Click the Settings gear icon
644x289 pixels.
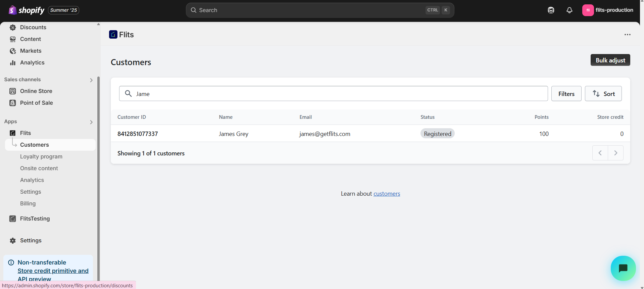pyautogui.click(x=13, y=240)
